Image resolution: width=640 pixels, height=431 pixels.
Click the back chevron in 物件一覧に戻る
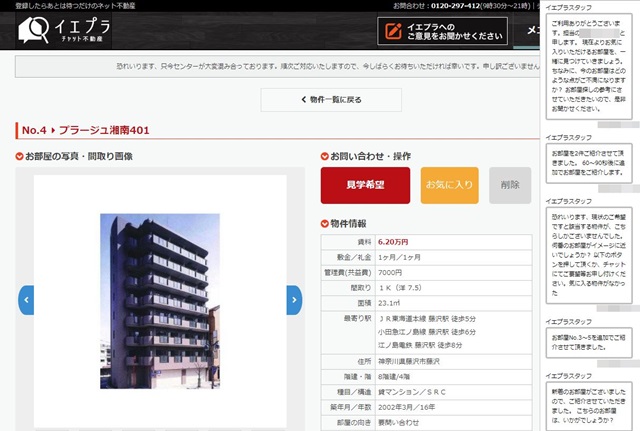pos(304,100)
